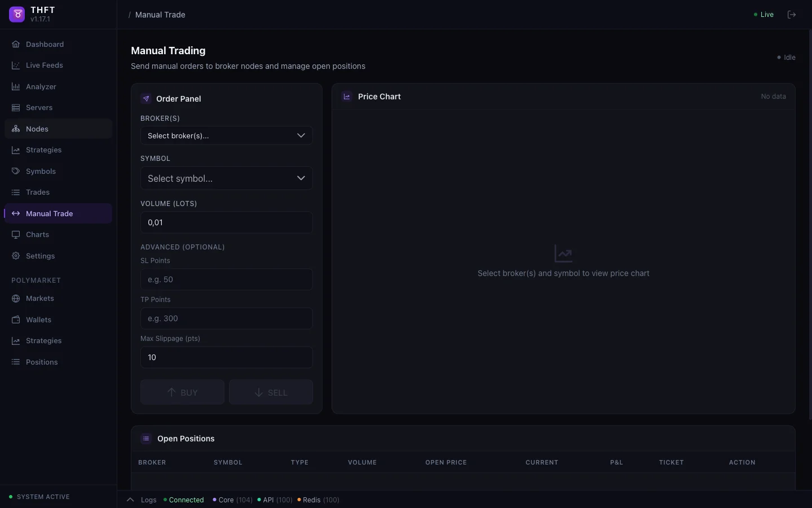
Task: Open the Wallets section under Polymarket
Action: click(x=15, y=320)
